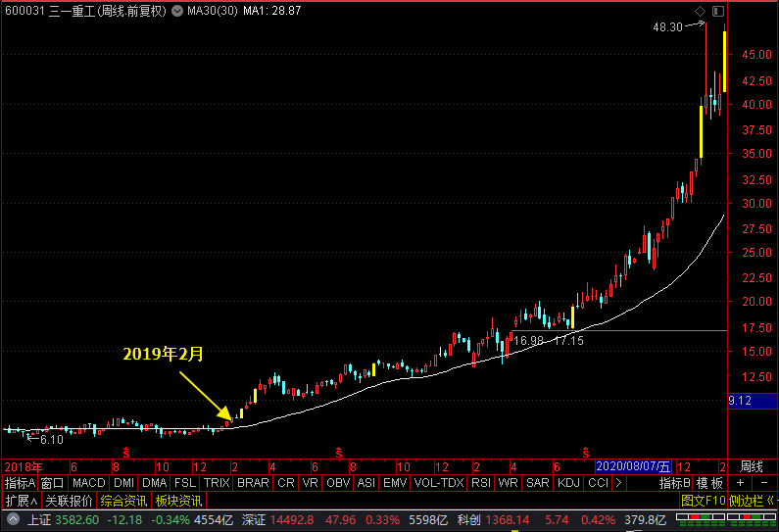Open the 模板 template button
The image size is (779, 532).
709,483
